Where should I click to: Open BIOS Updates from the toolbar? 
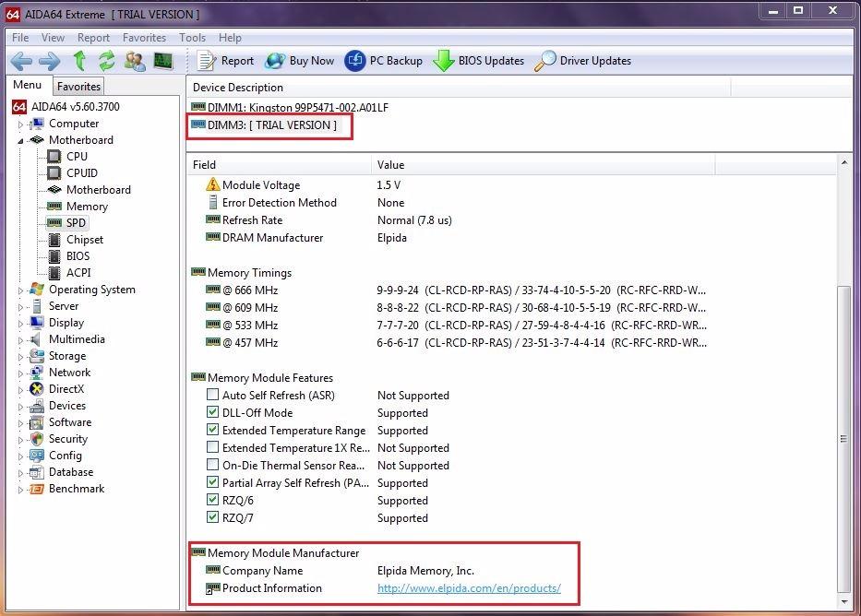coord(479,61)
